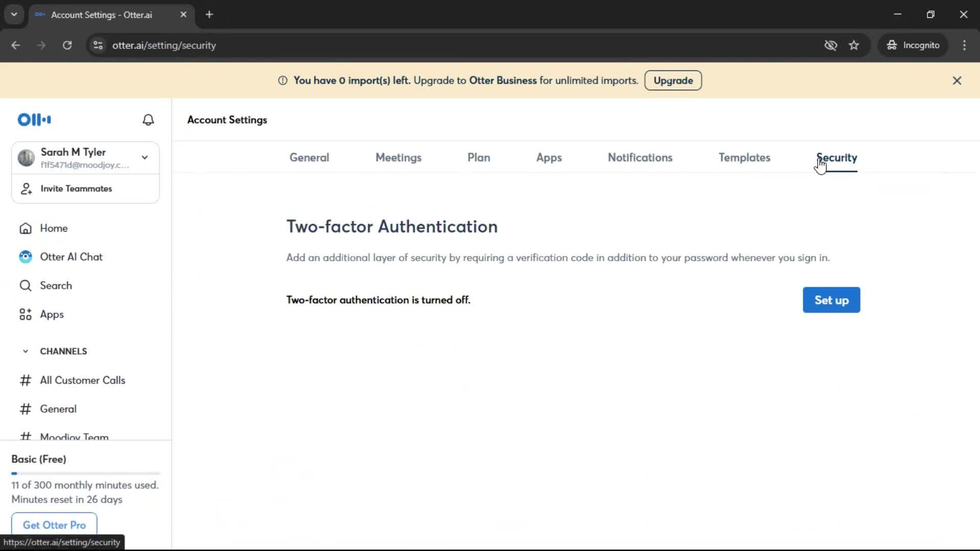The width and height of the screenshot is (980, 551).
Task: Click the Invite Teammates person icon
Action: tap(26, 189)
